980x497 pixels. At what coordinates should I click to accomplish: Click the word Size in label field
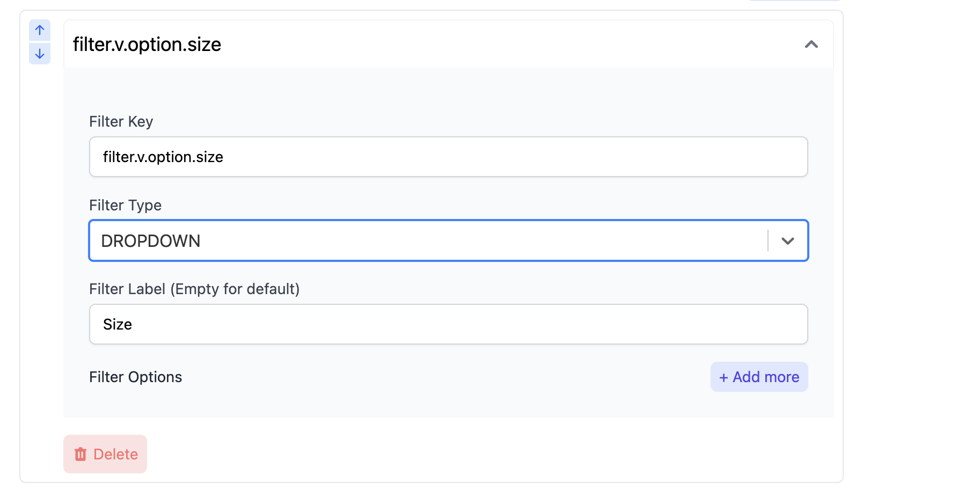pyautogui.click(x=118, y=324)
